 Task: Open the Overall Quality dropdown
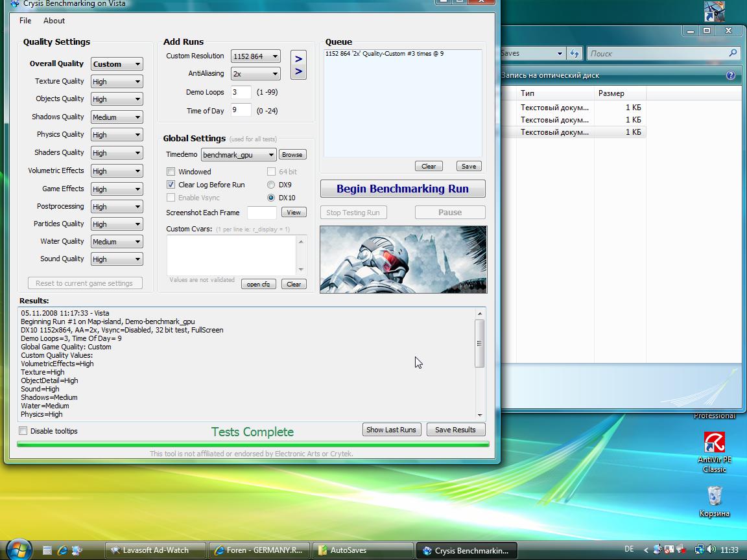pos(117,64)
